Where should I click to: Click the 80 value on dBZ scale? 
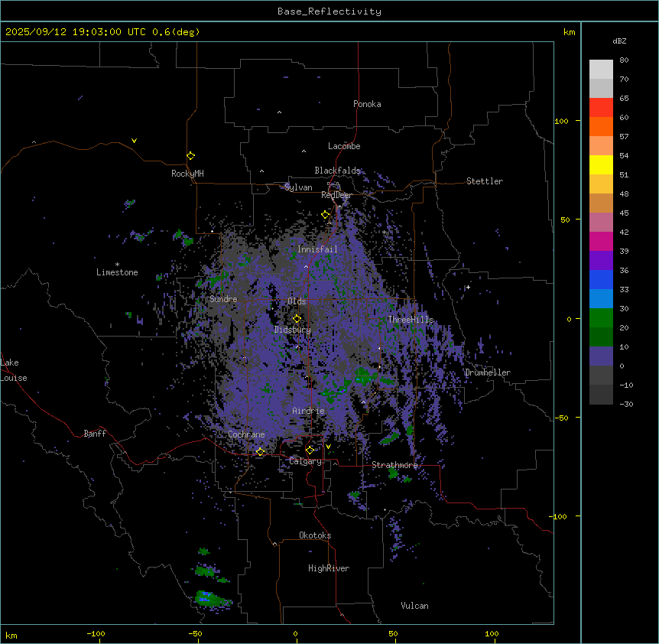[624, 60]
